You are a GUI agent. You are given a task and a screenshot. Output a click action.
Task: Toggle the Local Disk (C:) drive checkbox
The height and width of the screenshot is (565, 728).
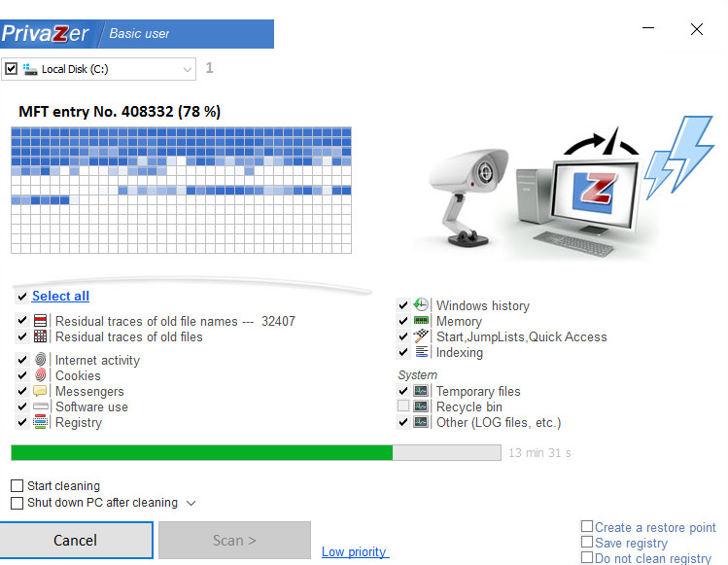click(11, 69)
